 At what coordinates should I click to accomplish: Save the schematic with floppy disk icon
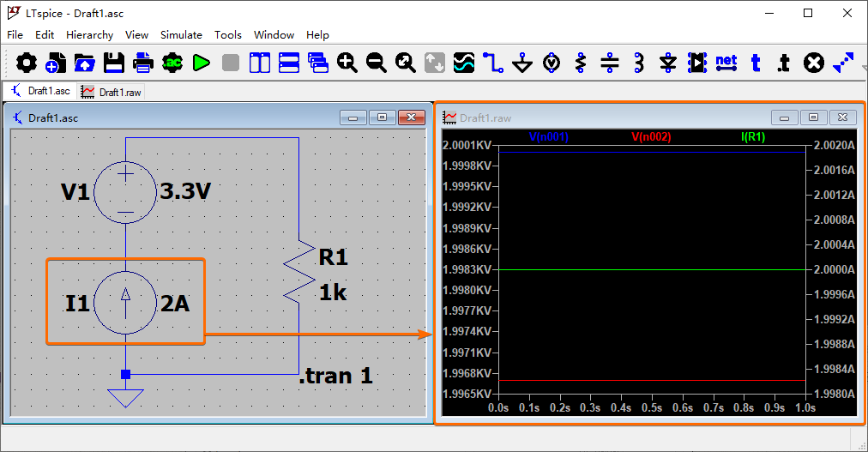pyautogui.click(x=114, y=63)
